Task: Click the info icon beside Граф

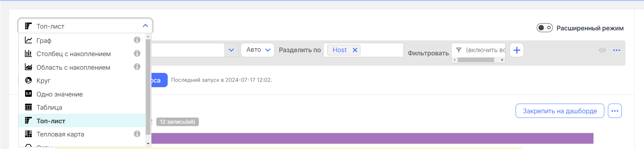Action: tap(137, 40)
